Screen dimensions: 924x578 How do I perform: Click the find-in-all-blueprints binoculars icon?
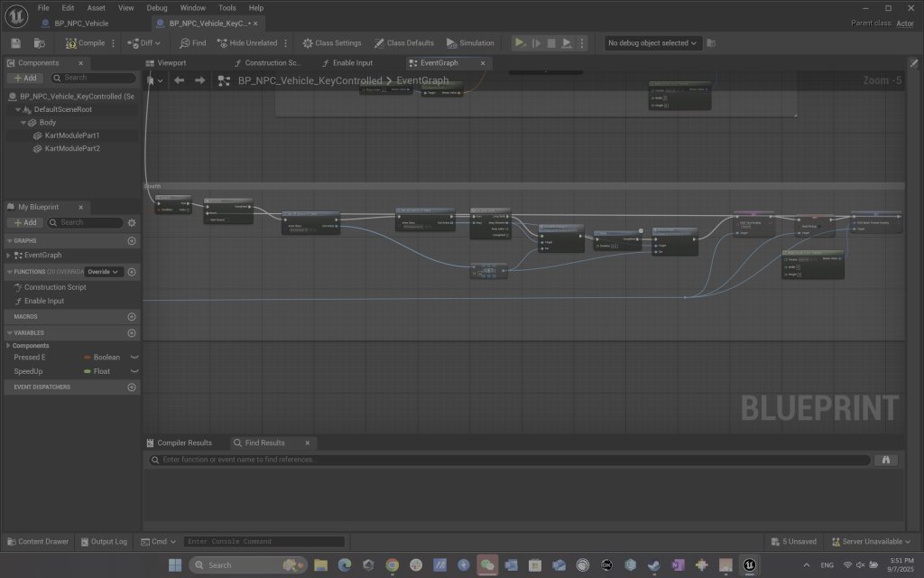coord(886,460)
